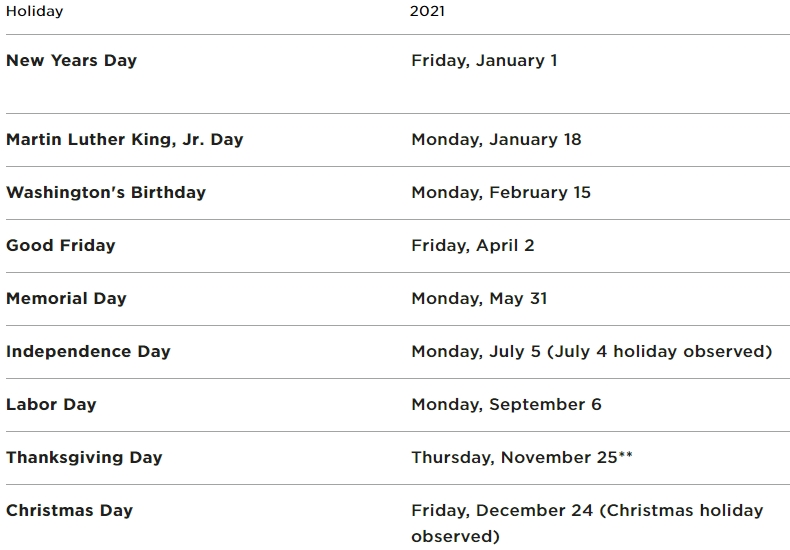
Task: Click the Thursday, November 25 date
Action: coord(521,457)
